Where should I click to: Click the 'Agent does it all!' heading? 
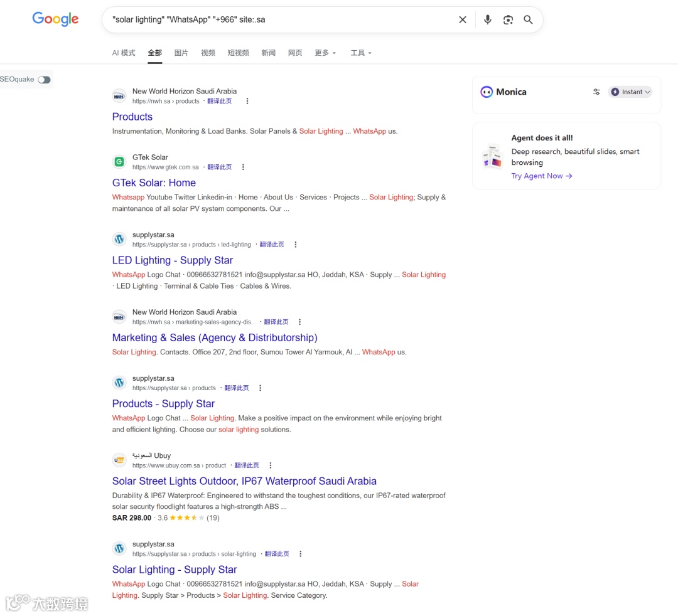542,138
